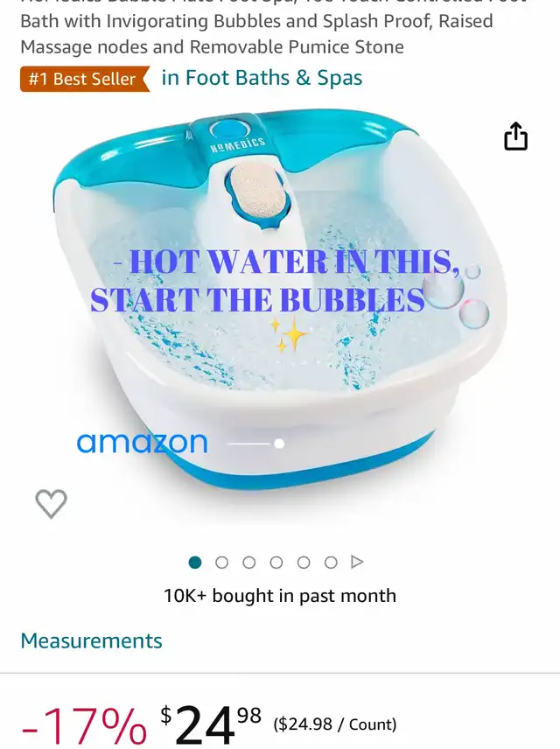Viewport: 560px width, 749px height.
Task: Tap the share icon
Action: [x=516, y=136]
